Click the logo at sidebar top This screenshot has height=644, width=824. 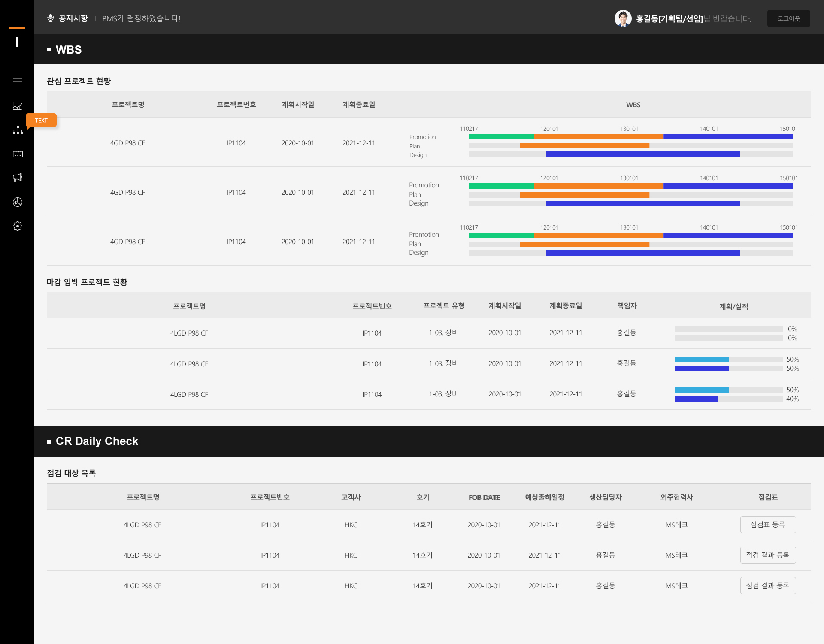pos(17,38)
